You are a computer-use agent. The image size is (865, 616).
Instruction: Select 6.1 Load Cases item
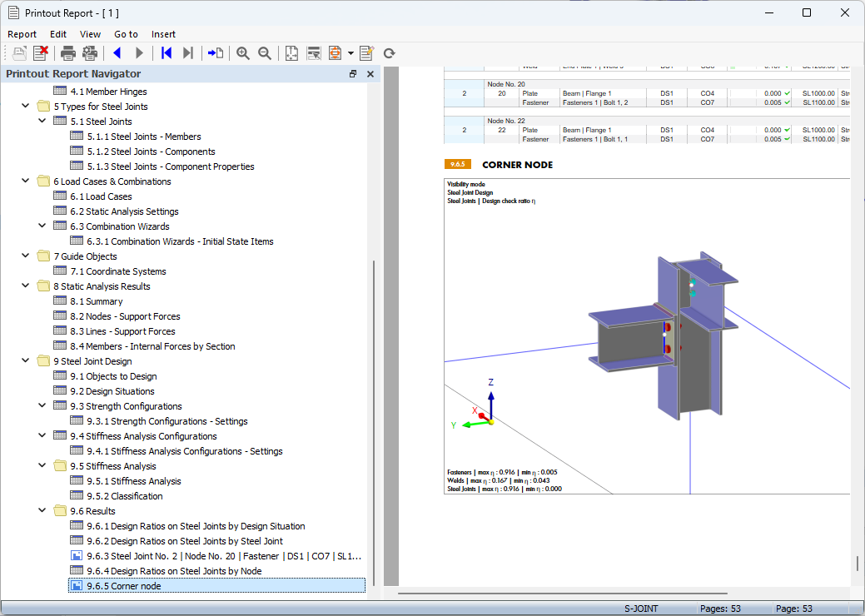(101, 196)
